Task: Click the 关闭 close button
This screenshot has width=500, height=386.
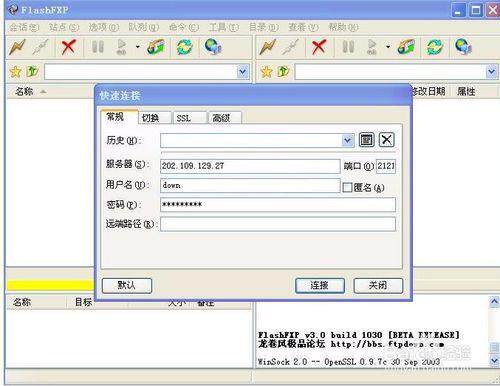Action: click(378, 286)
